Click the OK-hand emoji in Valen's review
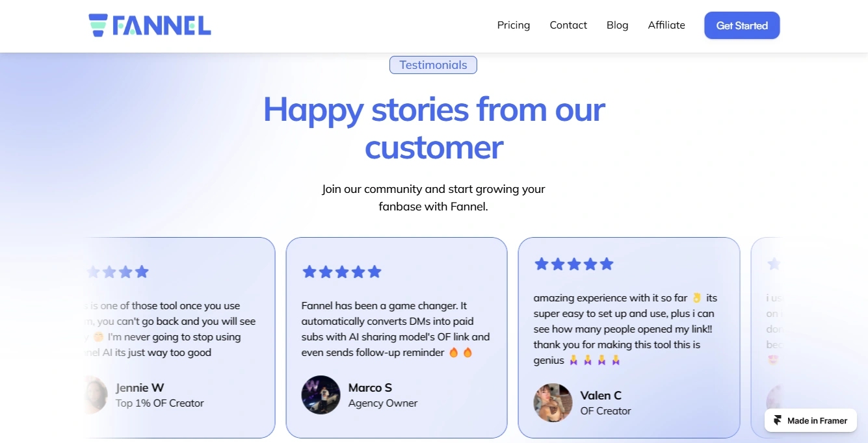This screenshot has width=868, height=443. [697, 298]
